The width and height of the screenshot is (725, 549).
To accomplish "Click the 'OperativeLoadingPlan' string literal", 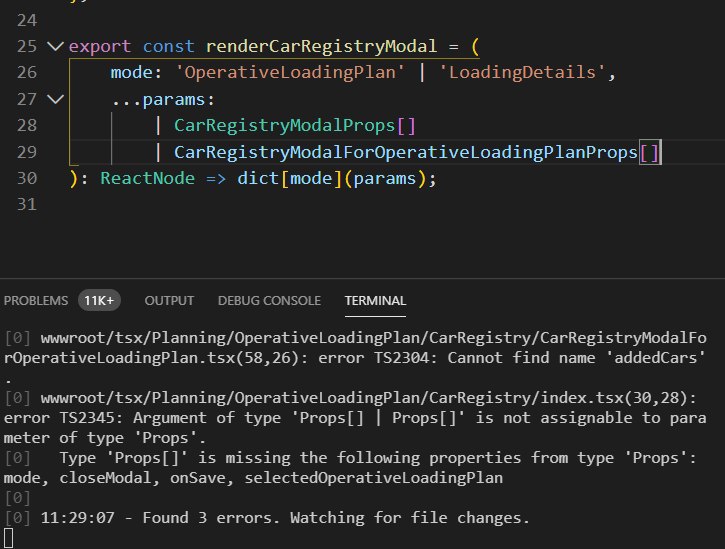I will tap(290, 73).
